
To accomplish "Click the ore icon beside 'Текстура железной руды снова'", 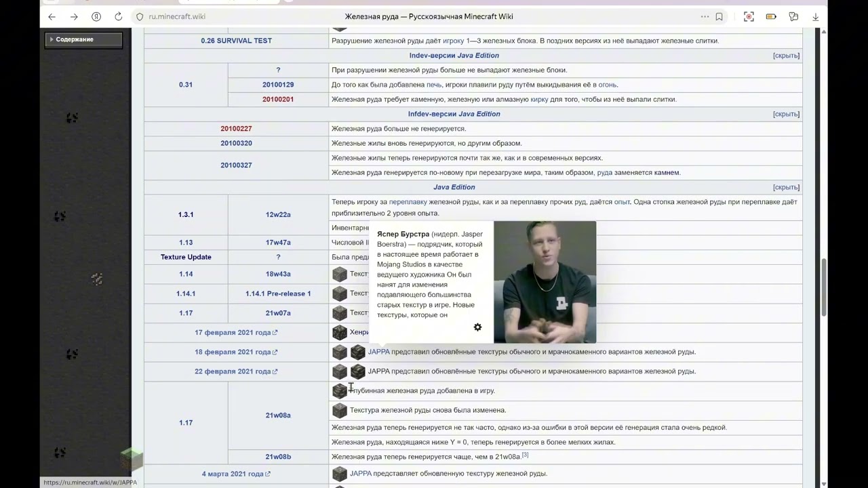I will click(340, 411).
